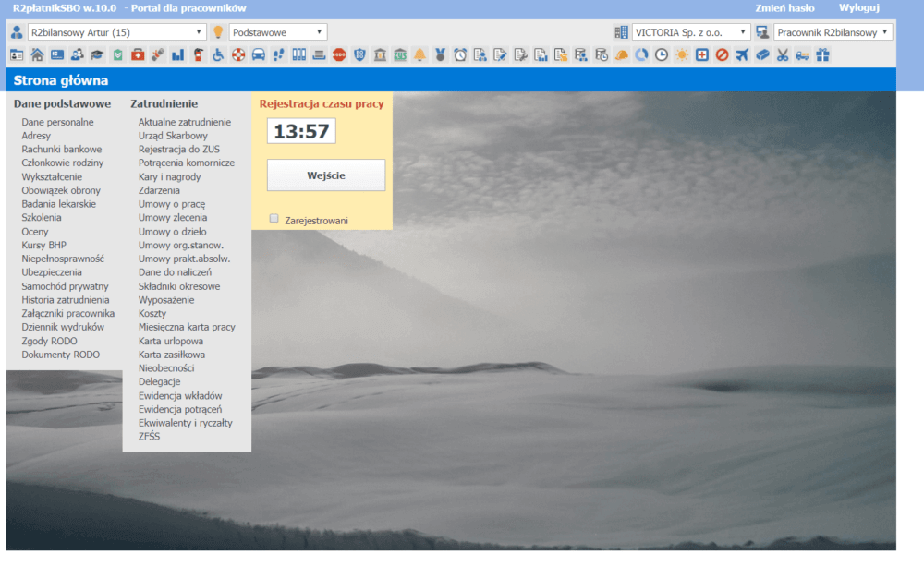Image resolution: width=924 pixels, height=566 pixels.
Task: Open Dane personalne in the menu
Action: (57, 122)
